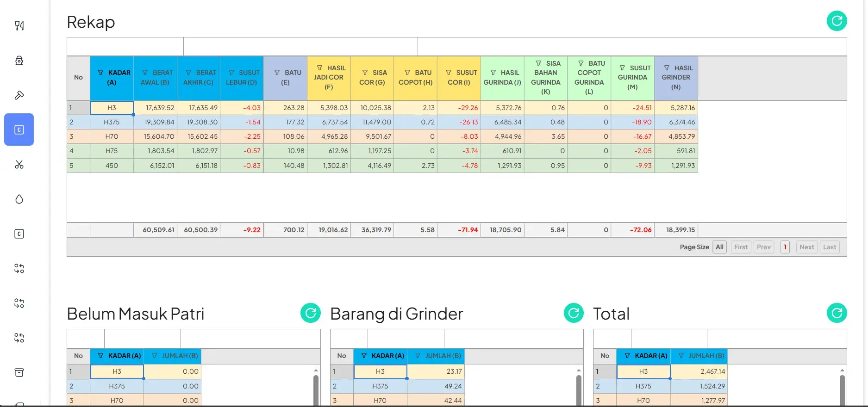The image size is (868, 407).
Task: Click filter icon on SUSUT COR (I) column
Action: (x=449, y=73)
